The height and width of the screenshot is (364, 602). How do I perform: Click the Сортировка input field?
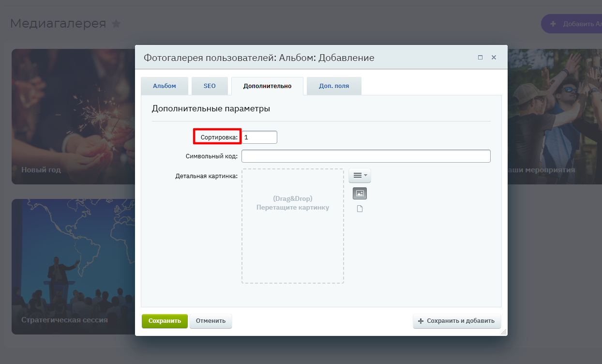(x=259, y=137)
